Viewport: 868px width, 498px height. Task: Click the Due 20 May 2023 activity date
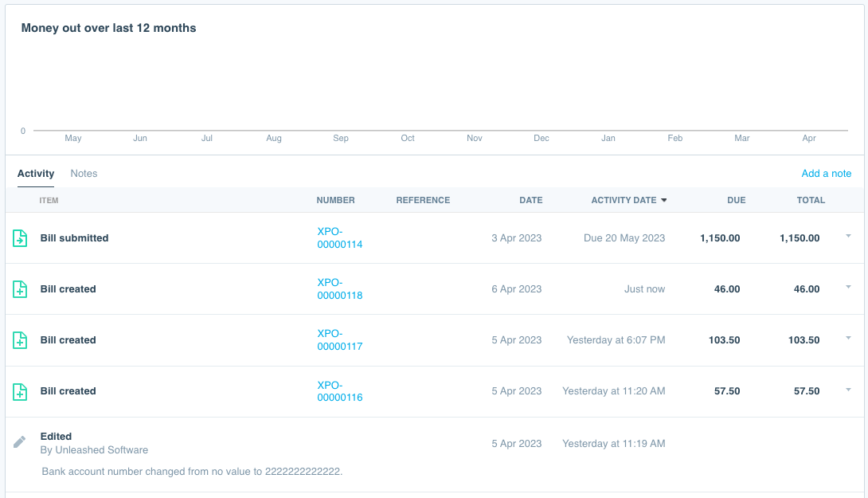coord(624,238)
